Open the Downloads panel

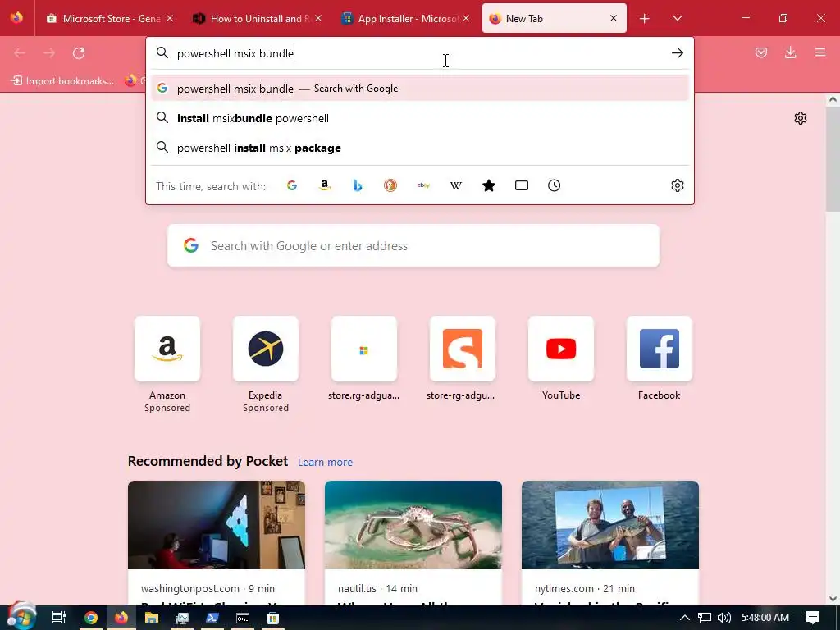[790, 52]
